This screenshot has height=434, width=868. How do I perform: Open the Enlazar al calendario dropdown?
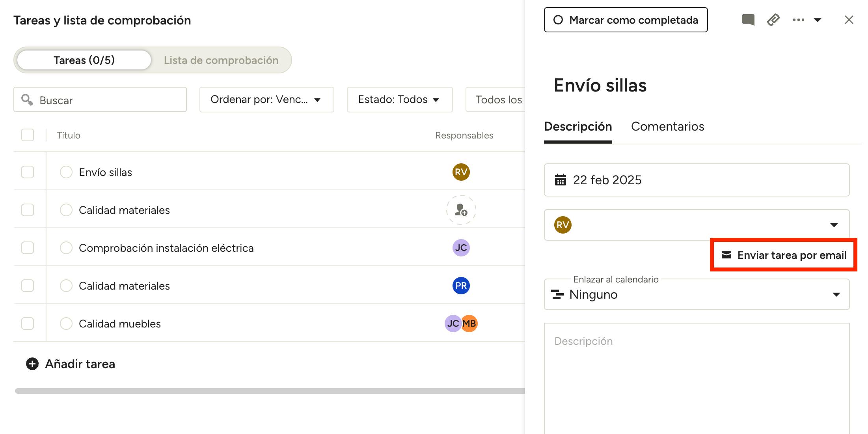pyautogui.click(x=697, y=295)
